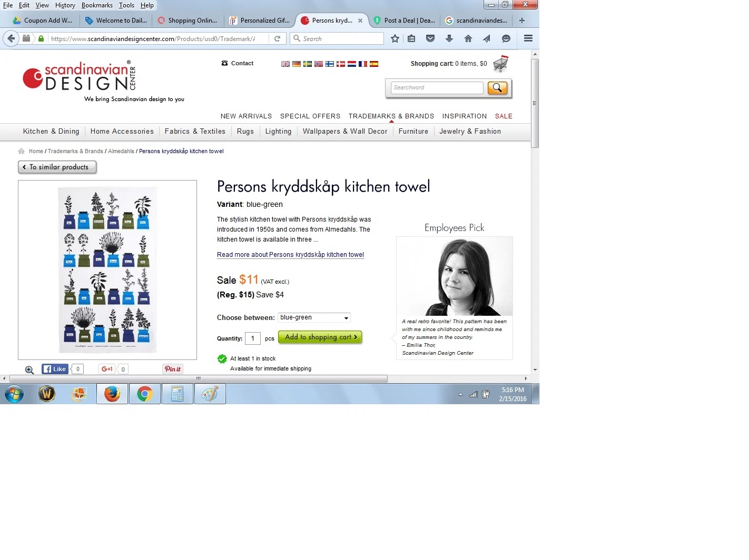Screen dimensions: 749x560
Task: Open the File menu
Action: coord(8,5)
